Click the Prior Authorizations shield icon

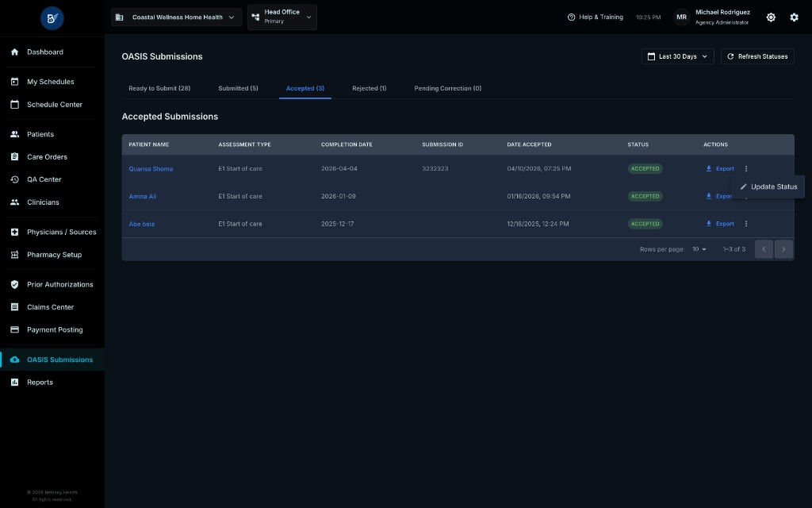[x=14, y=284]
